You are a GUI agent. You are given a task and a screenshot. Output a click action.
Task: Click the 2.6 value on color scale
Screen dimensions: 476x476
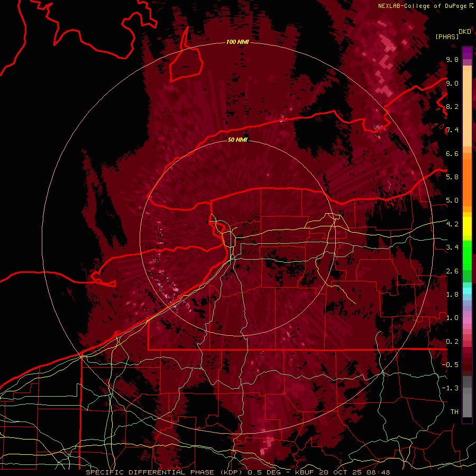(452, 271)
